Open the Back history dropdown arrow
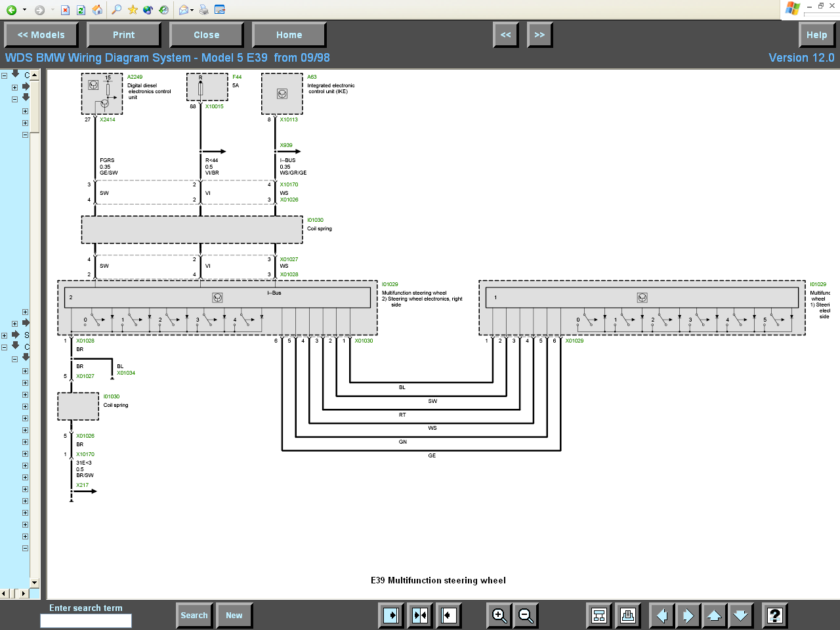Viewport: 840px width, 630px height. (24, 10)
